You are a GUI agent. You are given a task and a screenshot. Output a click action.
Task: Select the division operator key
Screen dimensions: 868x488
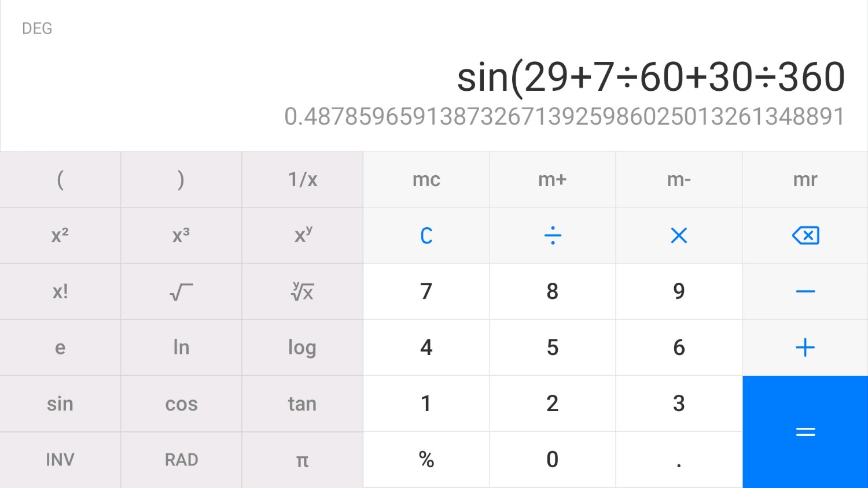click(553, 235)
